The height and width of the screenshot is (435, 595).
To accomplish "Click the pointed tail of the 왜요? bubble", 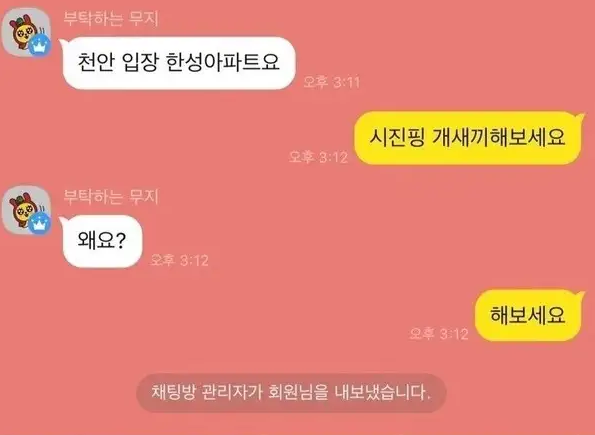I will pyautogui.click(x=63, y=221).
